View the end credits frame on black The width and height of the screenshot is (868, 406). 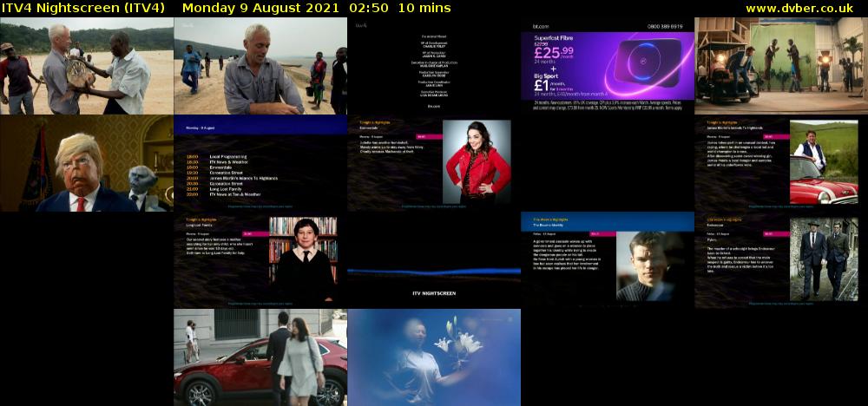tap(434, 66)
